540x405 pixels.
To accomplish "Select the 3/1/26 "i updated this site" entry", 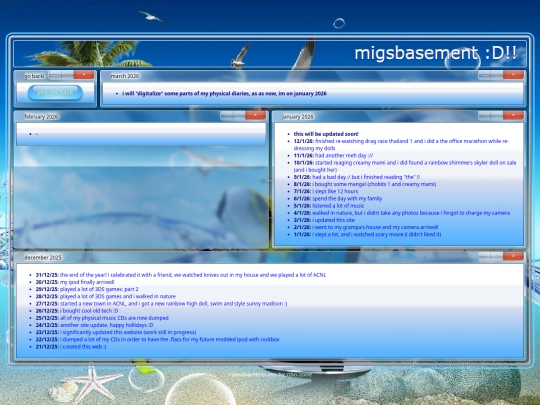I will pyautogui.click(x=324, y=220).
